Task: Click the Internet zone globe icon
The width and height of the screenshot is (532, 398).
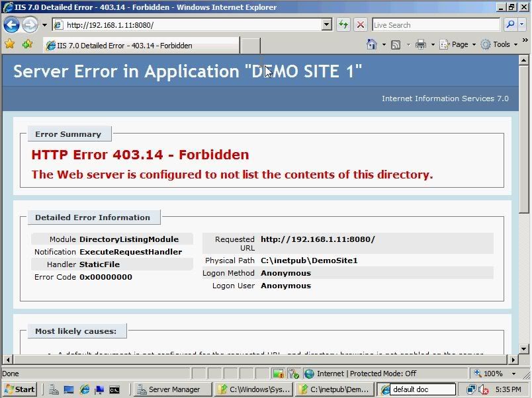Action: click(x=309, y=374)
